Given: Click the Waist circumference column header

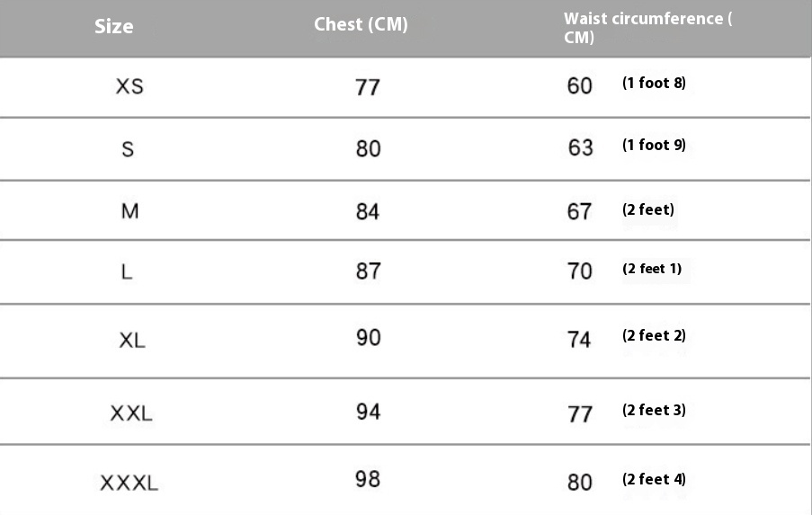Looking at the screenshot, I should click(x=647, y=28).
